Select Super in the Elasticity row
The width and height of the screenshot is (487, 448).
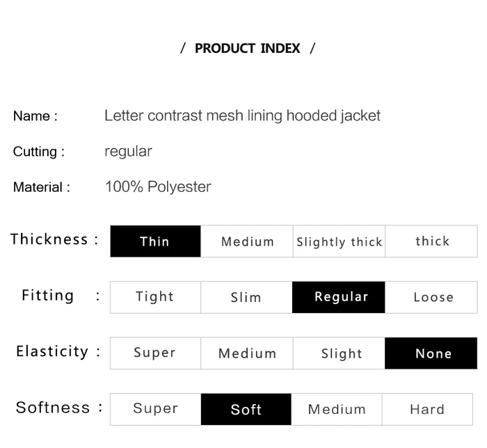click(x=155, y=353)
